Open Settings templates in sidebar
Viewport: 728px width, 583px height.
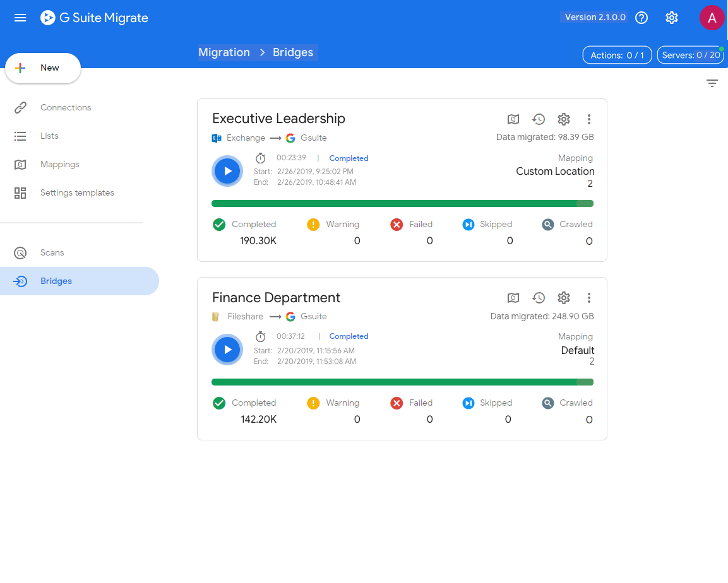tap(77, 192)
